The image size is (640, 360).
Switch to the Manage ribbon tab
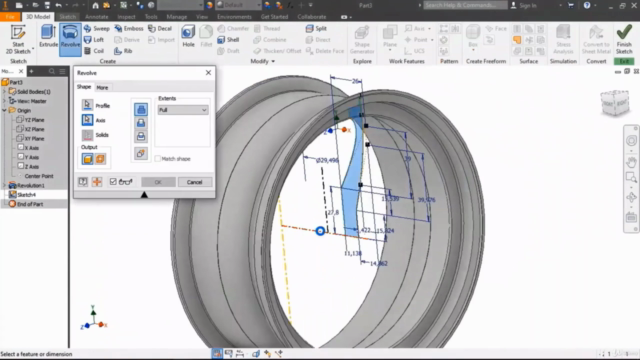click(177, 17)
